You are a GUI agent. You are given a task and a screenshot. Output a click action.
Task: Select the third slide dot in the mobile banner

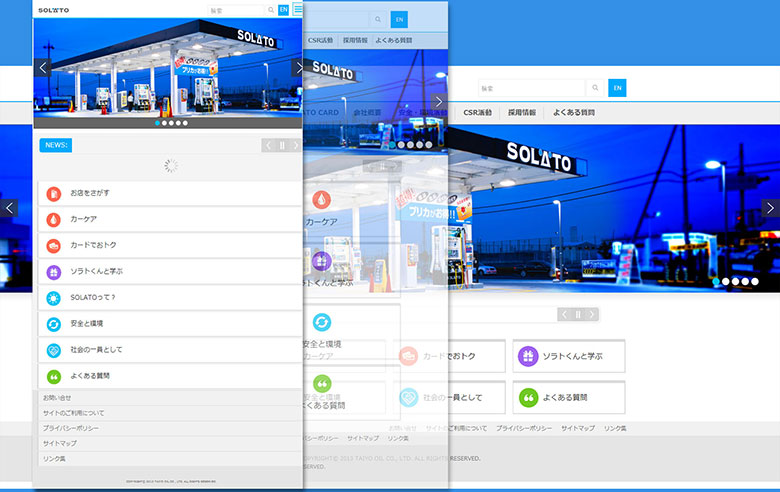coord(171,123)
